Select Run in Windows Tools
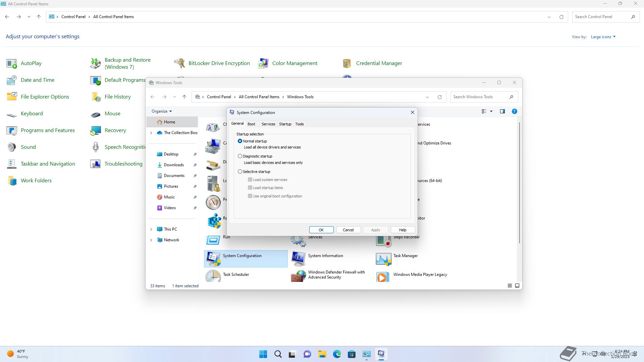Viewport: 644px width, 362px height. 218,239
